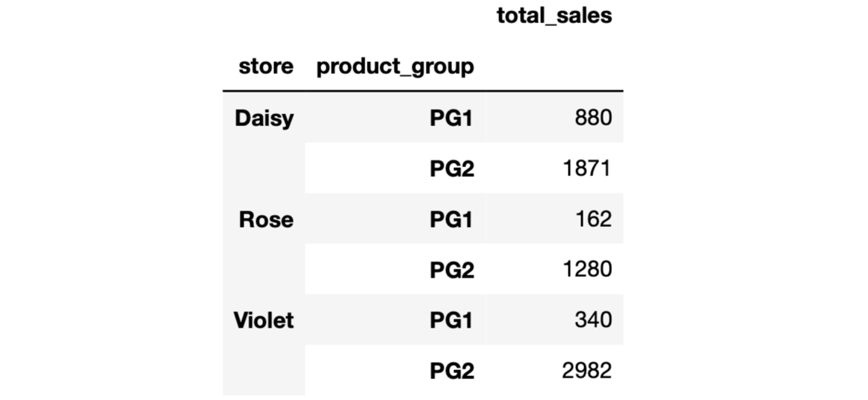Click PG1 label in the Daisy row
The image size is (868, 400).
point(451,118)
